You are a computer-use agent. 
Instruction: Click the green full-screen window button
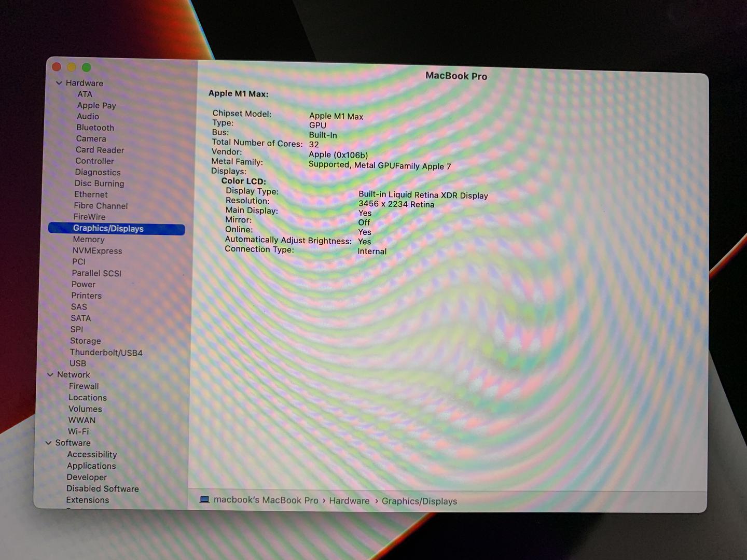coord(87,67)
